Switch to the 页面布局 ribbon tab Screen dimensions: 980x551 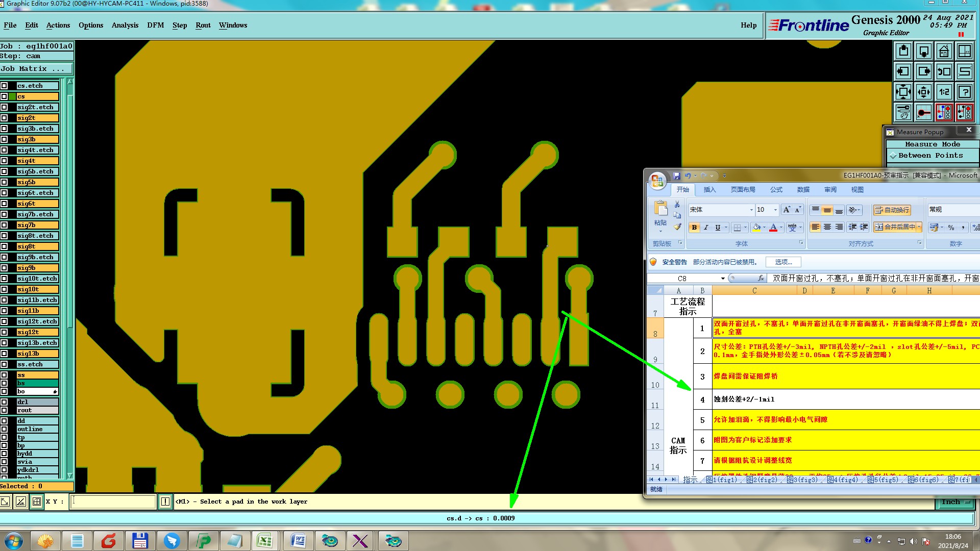pos(743,190)
